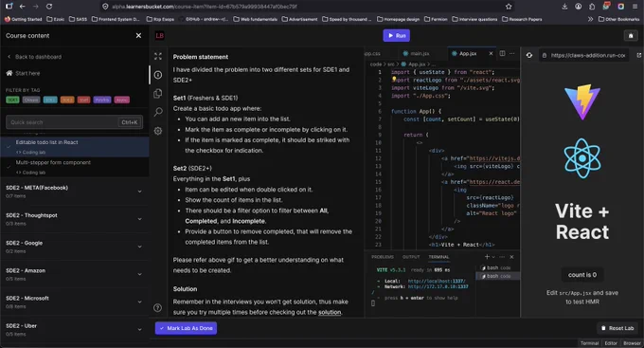Open browser extensions icon
The image size is (644, 348).
tap(592, 7)
